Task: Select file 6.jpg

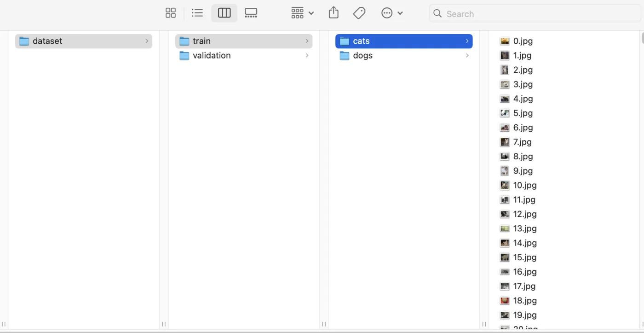Action: 523,128
